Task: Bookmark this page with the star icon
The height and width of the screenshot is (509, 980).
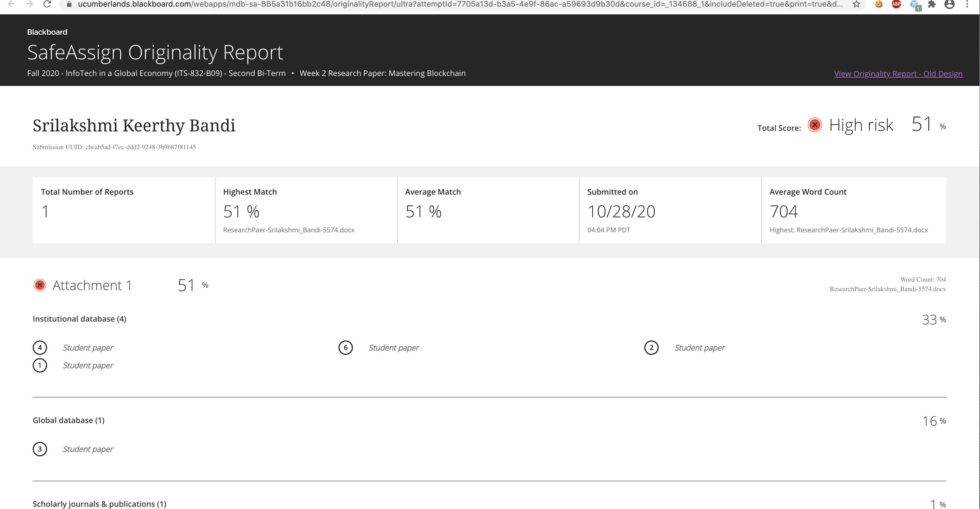Action: point(856,4)
